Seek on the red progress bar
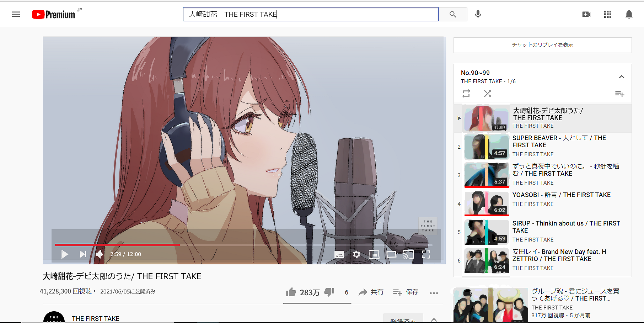Screen dimensions: 644x323 click(x=117, y=245)
